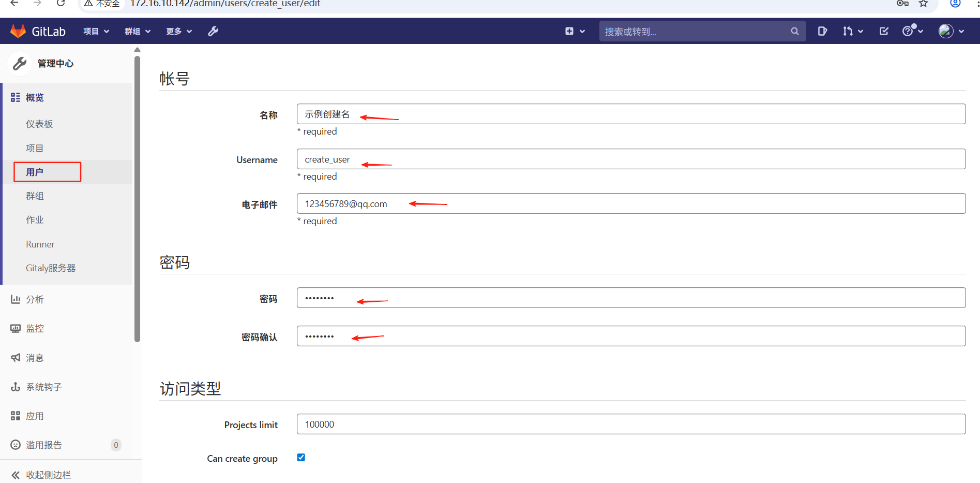Click the 密码 password field
The height and width of the screenshot is (483, 980).
631,298
